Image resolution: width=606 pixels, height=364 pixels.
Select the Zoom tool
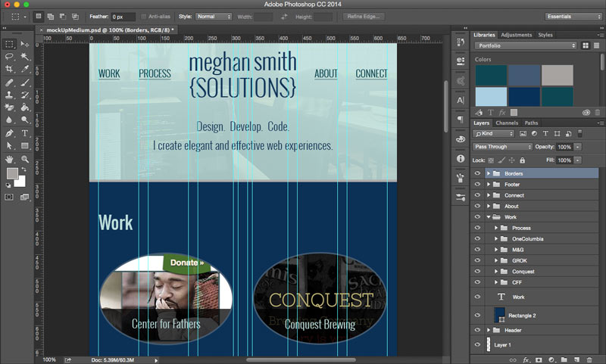tap(25, 159)
